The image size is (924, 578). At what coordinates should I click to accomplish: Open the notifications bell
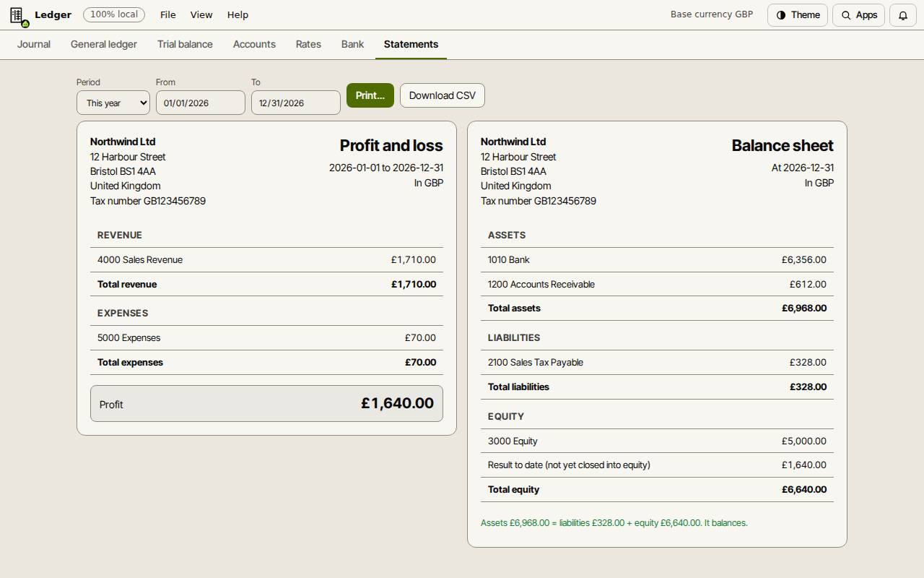[902, 15]
